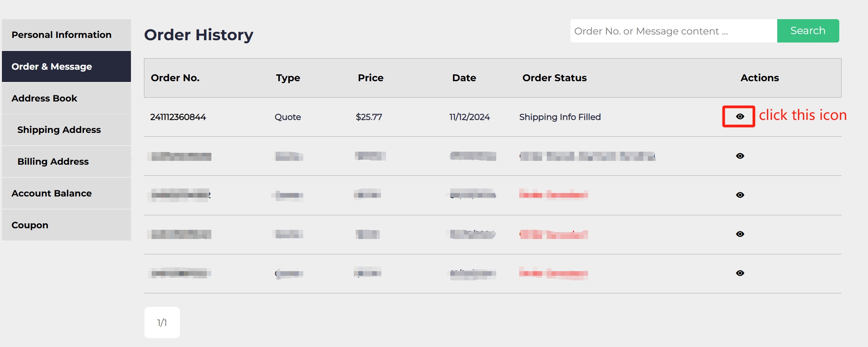Viewport: 868px width, 347px height.
Task: Click the Order Status column header
Action: pyautogui.click(x=554, y=78)
